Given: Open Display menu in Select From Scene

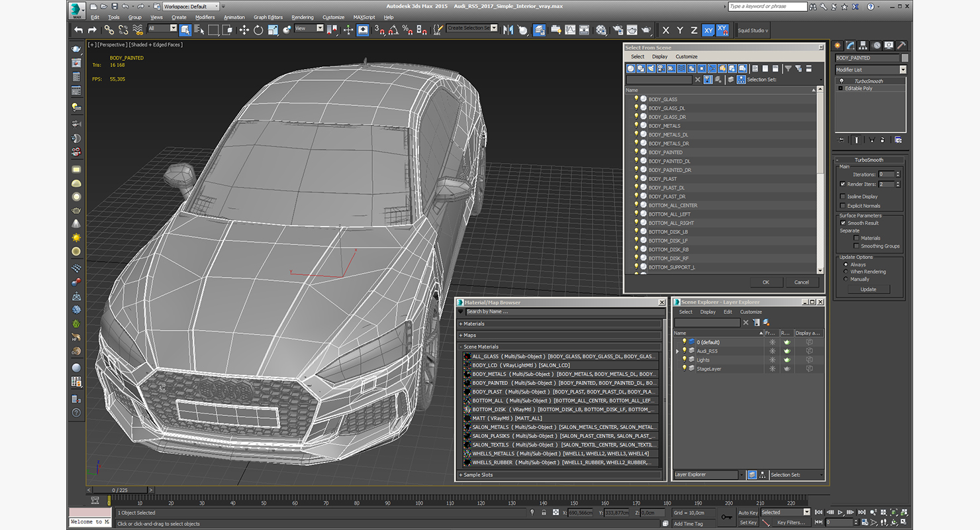Looking at the screenshot, I should coord(660,57).
